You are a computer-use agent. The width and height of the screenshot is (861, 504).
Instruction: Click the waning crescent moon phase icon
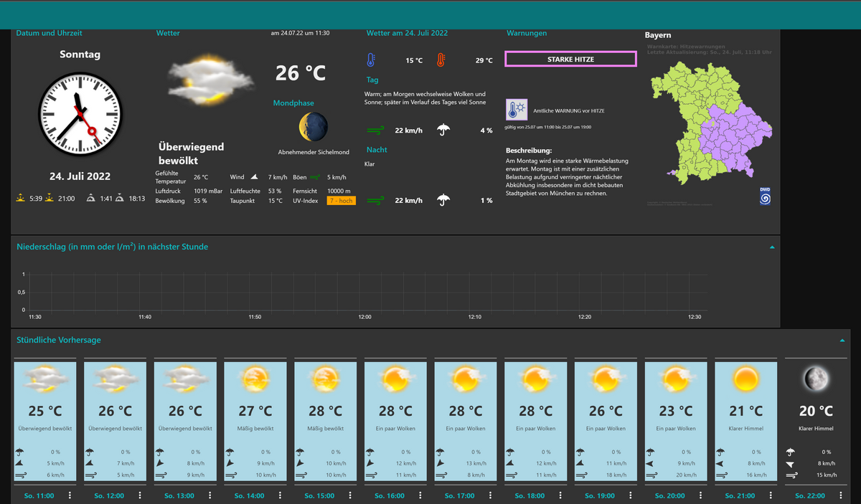click(314, 127)
